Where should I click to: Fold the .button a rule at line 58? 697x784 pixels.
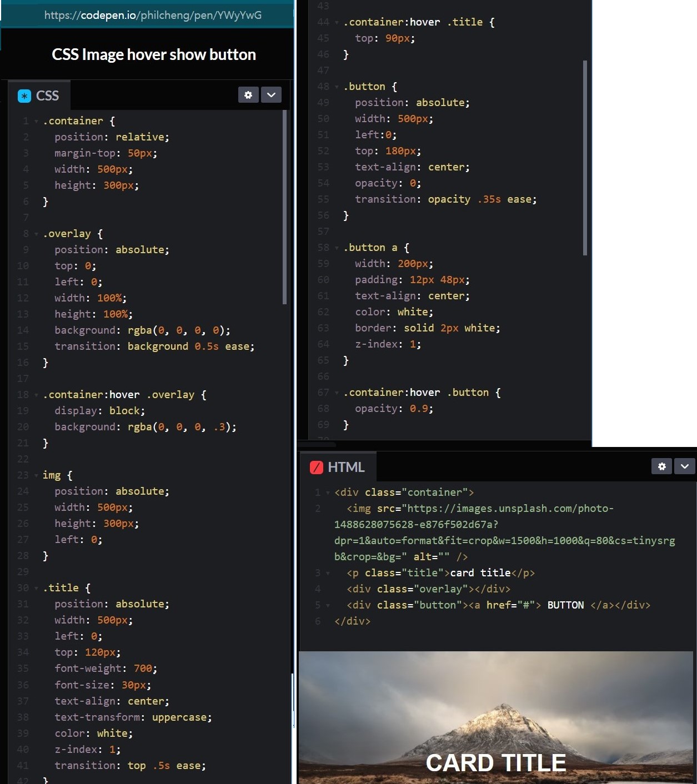click(x=337, y=248)
